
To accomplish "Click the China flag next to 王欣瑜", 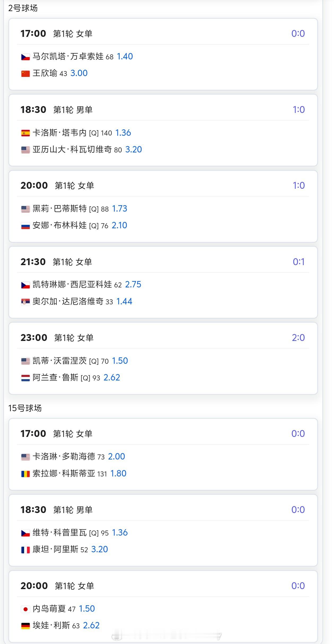I will (25, 73).
